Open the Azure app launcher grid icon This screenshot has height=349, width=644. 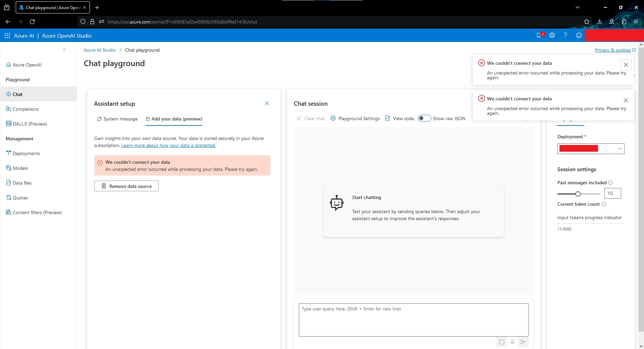[x=7, y=36]
